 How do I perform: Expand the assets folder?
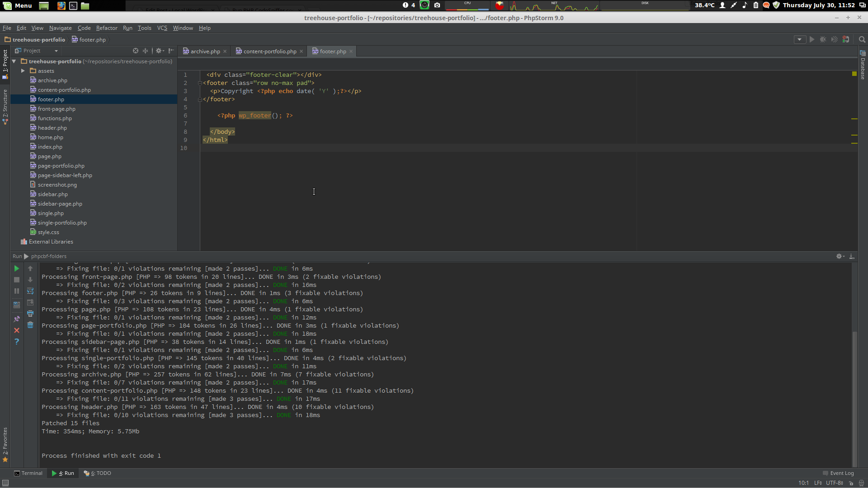tap(23, 71)
